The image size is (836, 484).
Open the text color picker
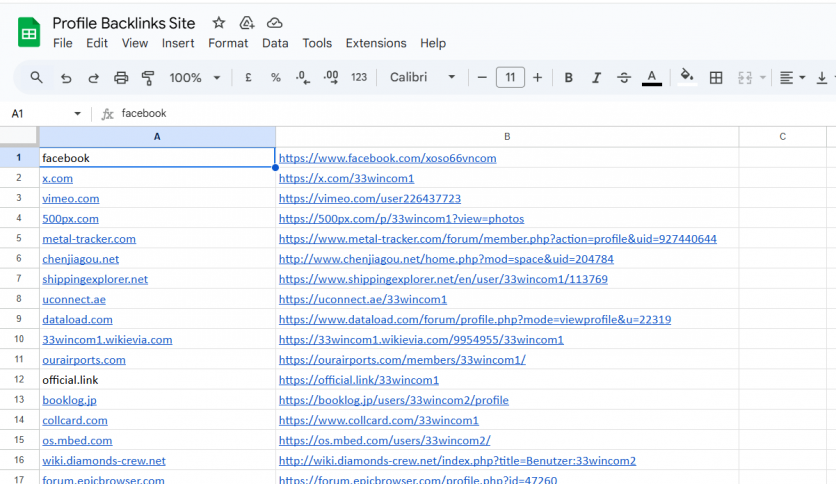click(x=652, y=78)
